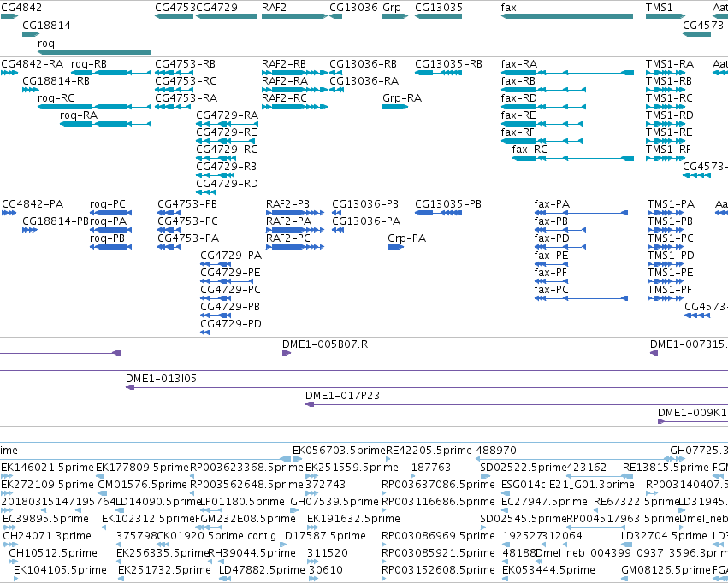
Task: Click protein label CG4842-PA
Action: pyautogui.click(x=33, y=204)
